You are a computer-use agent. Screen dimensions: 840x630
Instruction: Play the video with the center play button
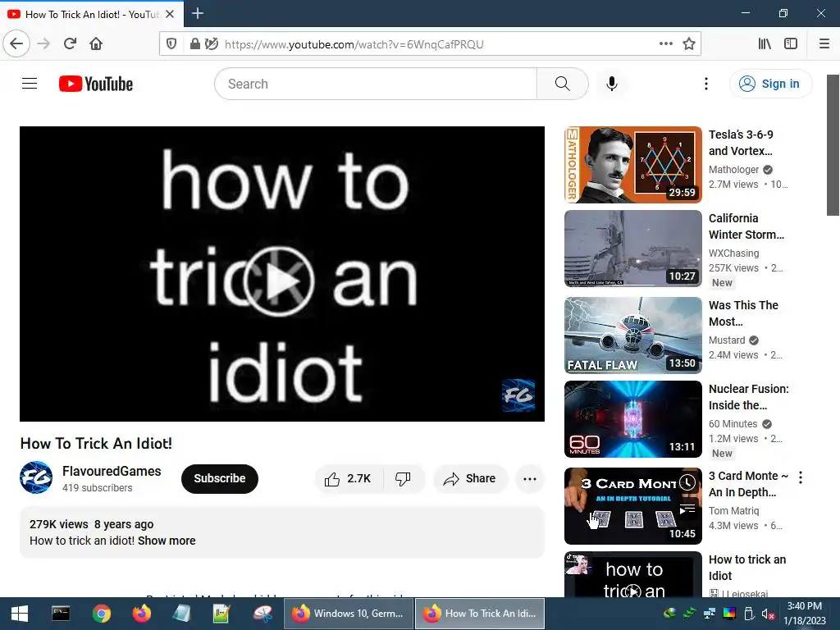coord(279,281)
